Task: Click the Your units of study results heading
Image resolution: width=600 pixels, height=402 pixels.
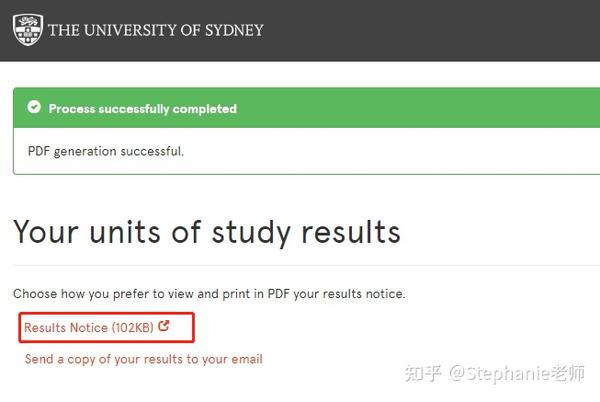Action: [x=207, y=233]
